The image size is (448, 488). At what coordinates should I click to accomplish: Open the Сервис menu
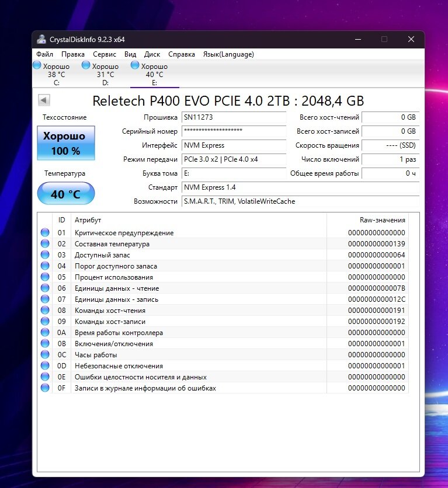tap(105, 54)
